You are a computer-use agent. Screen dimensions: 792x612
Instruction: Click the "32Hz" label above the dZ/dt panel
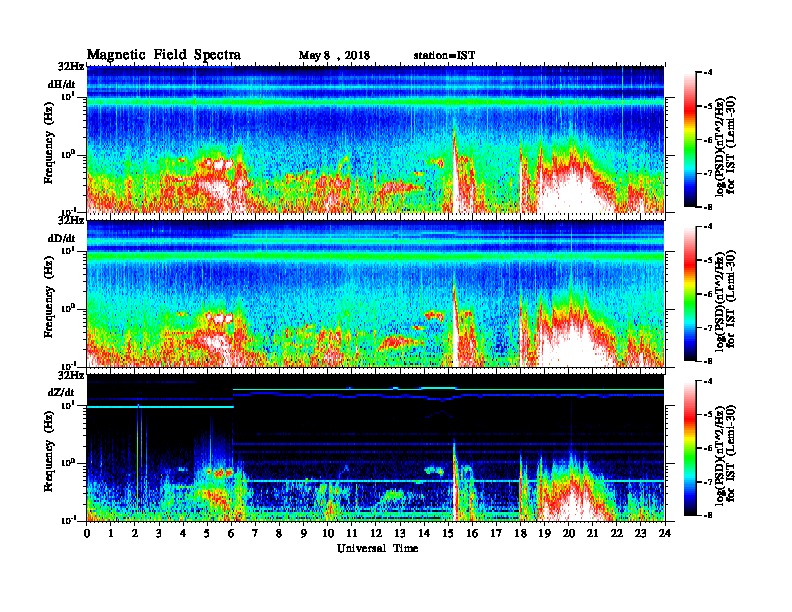[x=71, y=375]
